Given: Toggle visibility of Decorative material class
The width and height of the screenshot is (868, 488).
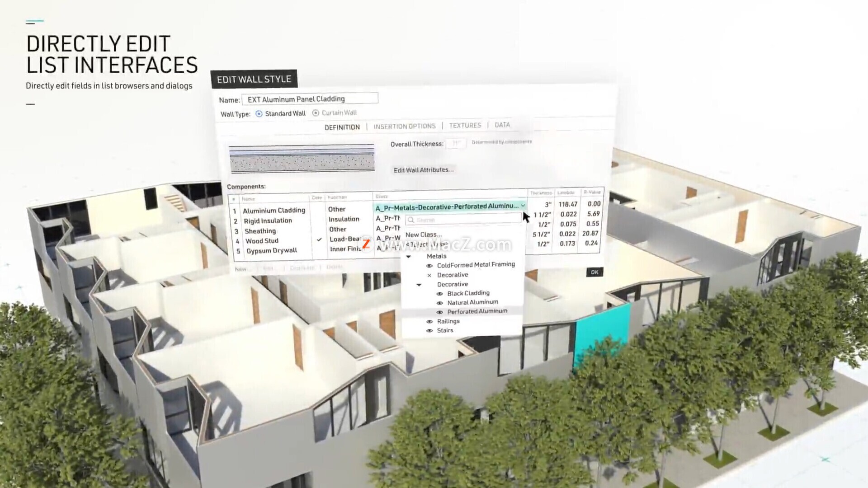Looking at the screenshot, I should pyautogui.click(x=430, y=275).
